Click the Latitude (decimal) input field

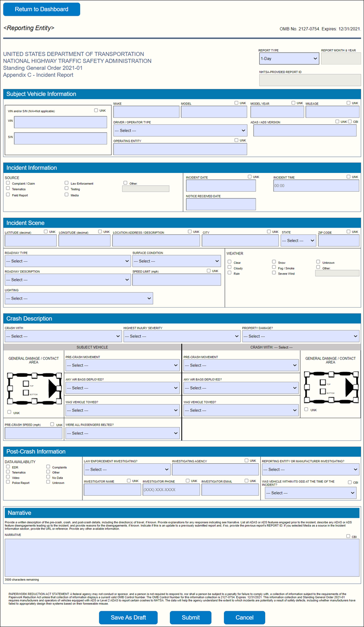pos(31,241)
